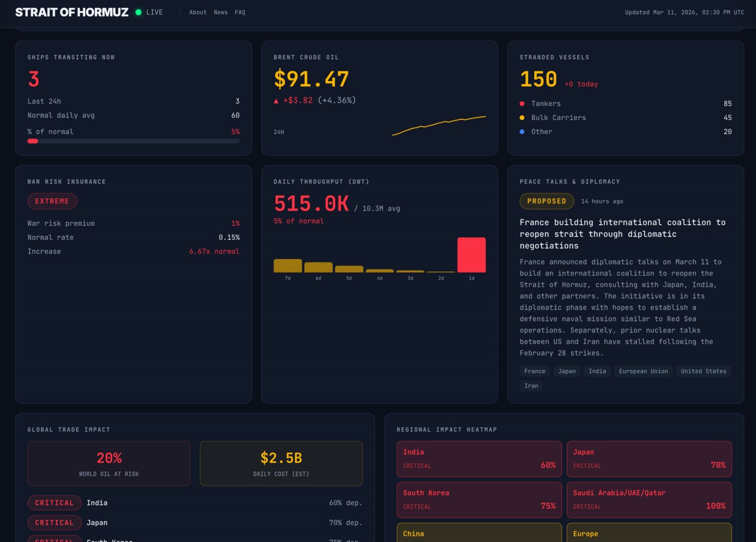This screenshot has width=756, height=542.
Task: Click the Brent crude 24H sparkline
Action: pyautogui.click(x=439, y=125)
